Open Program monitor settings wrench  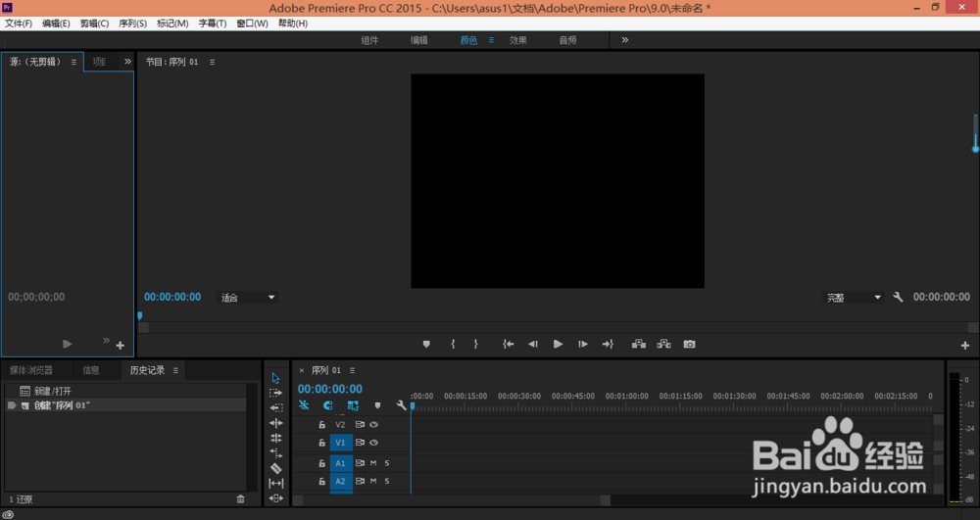click(898, 297)
